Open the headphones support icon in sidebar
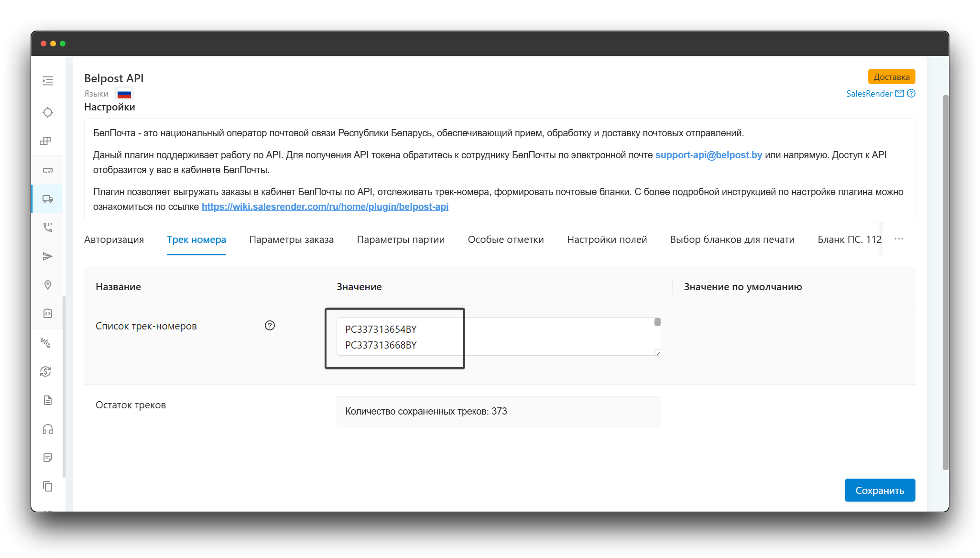The image size is (980, 558). pos(47,429)
